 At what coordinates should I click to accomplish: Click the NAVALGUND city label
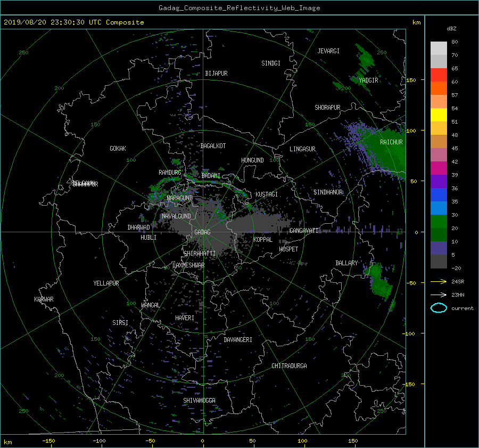pyautogui.click(x=176, y=216)
